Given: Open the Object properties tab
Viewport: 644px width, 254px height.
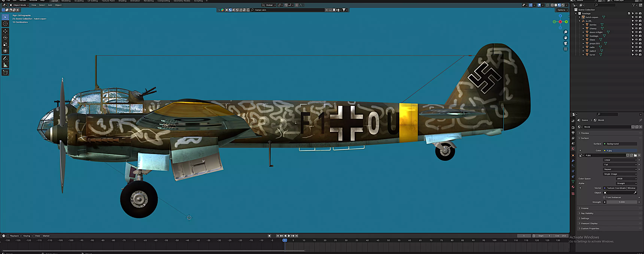Looking at the screenshot, I should pyautogui.click(x=573, y=155).
